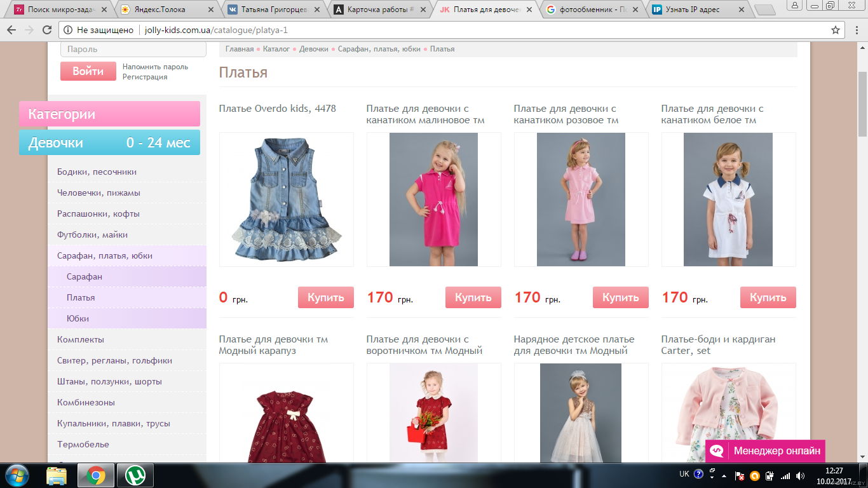Image resolution: width=868 pixels, height=488 pixels.
Task: Switch to the Татьяна Григорцев VK tab
Action: tap(275, 10)
